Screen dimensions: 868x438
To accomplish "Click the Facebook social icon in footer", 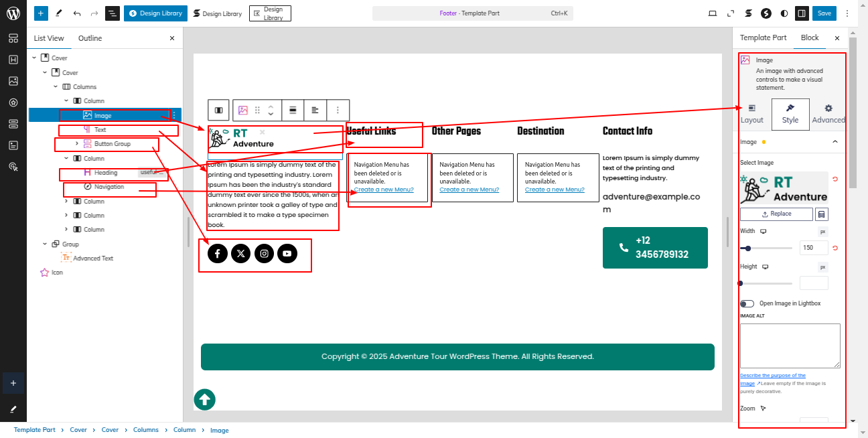I will coord(218,254).
